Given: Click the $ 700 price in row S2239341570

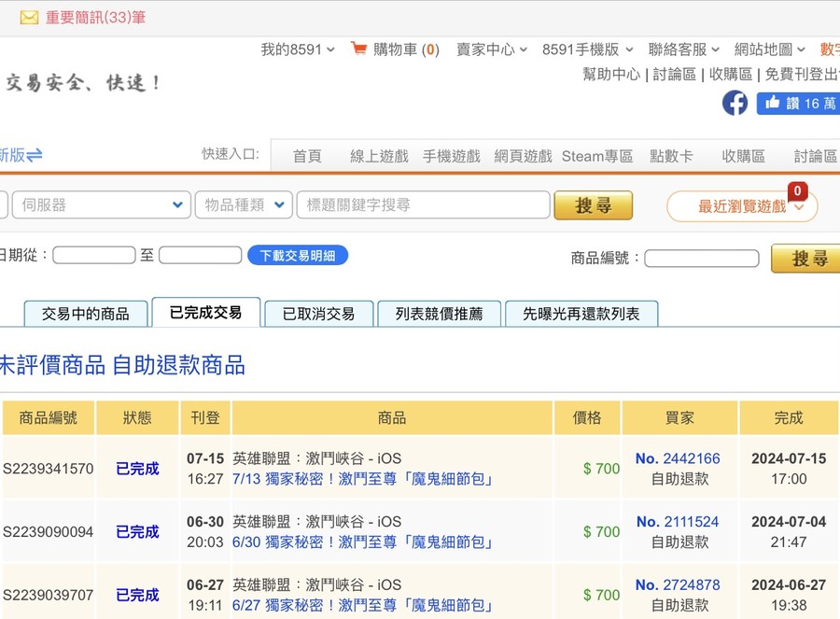Looking at the screenshot, I should 601,469.
